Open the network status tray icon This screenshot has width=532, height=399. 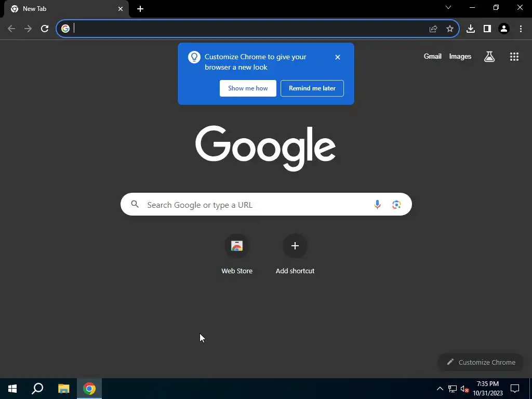[x=453, y=389]
